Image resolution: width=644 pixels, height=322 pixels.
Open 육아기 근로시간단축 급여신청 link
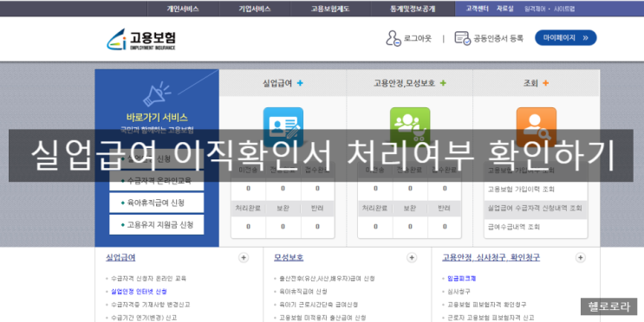coord(318,305)
